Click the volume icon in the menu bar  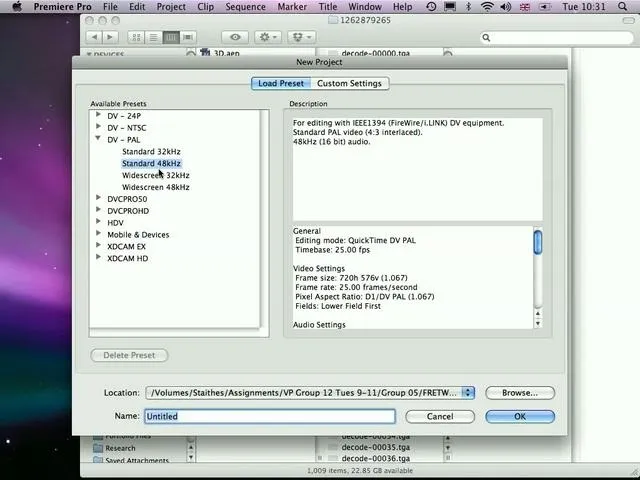tap(505, 7)
